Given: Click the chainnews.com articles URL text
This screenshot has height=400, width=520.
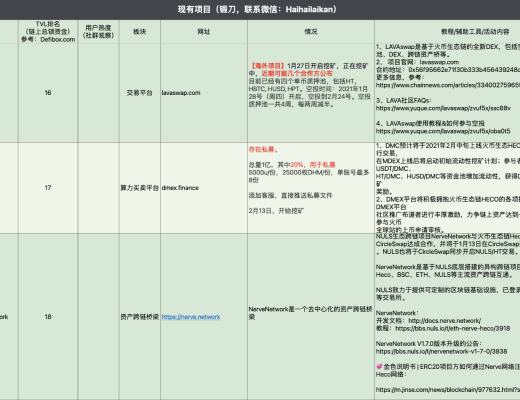Looking at the screenshot, I should click(x=448, y=85).
